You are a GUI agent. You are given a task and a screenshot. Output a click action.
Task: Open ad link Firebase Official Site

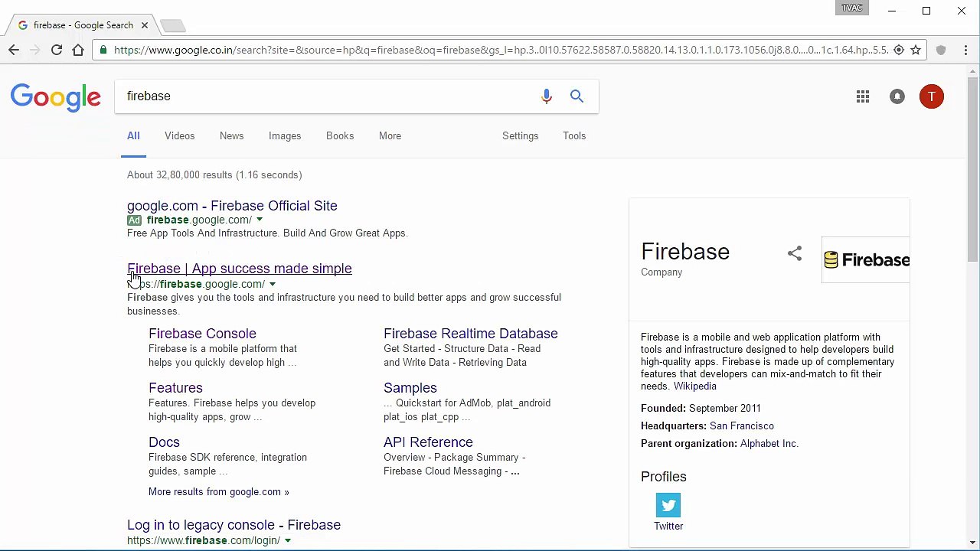(x=232, y=206)
